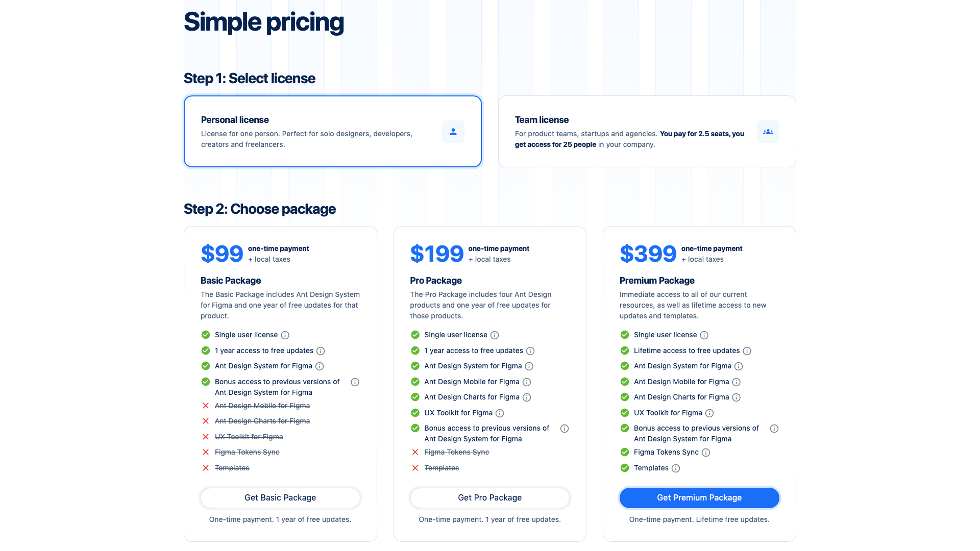Click the blue Get Premium Package button
Screen dimensions: 980x551
(x=699, y=498)
